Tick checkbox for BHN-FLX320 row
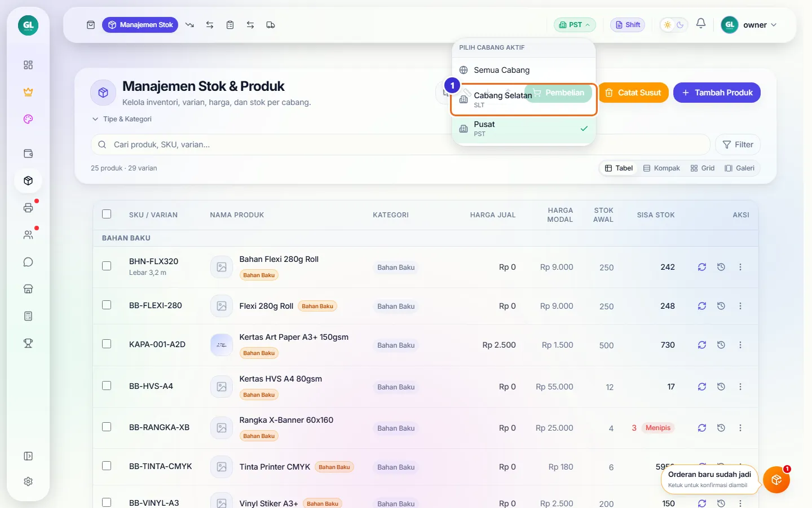The height and width of the screenshot is (508, 812). pos(107,266)
